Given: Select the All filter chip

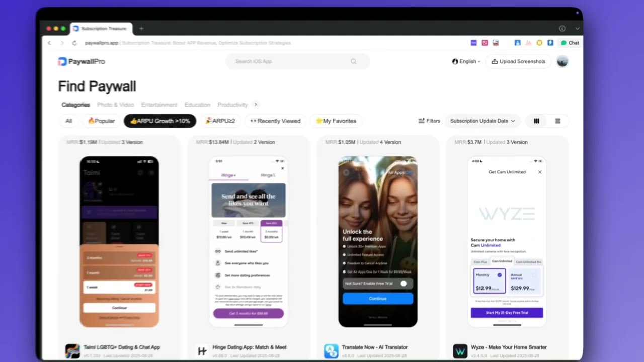Looking at the screenshot, I should click(69, 121).
